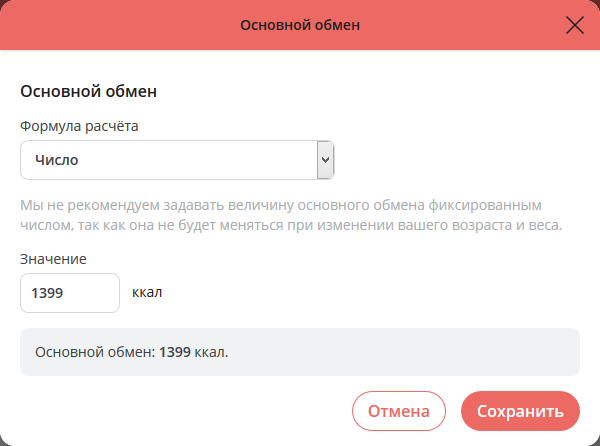Click the bold Основной обмен section heading
The height and width of the screenshot is (446, 600).
tap(89, 92)
